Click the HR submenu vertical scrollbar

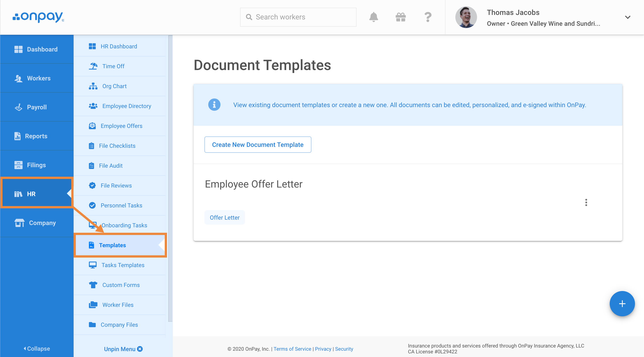tap(170, 178)
